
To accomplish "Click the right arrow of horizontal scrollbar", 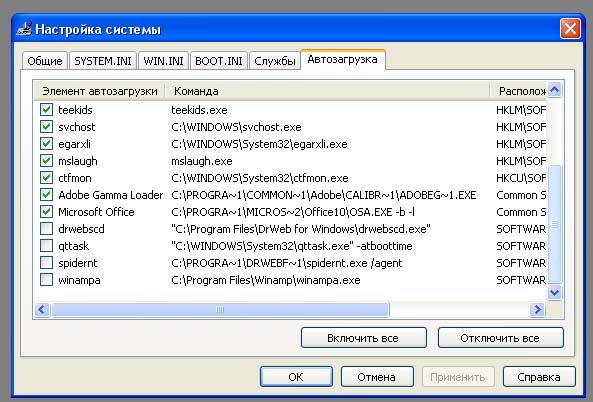I will click(537, 310).
